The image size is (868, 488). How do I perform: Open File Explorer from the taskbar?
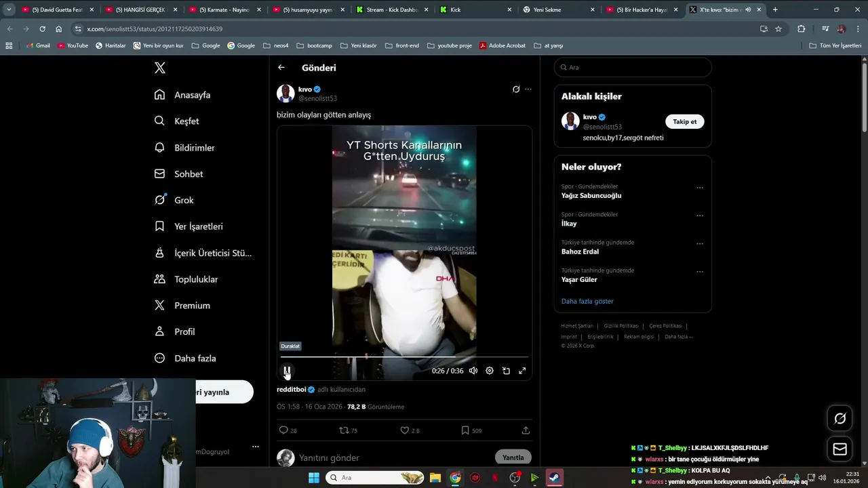(x=435, y=478)
